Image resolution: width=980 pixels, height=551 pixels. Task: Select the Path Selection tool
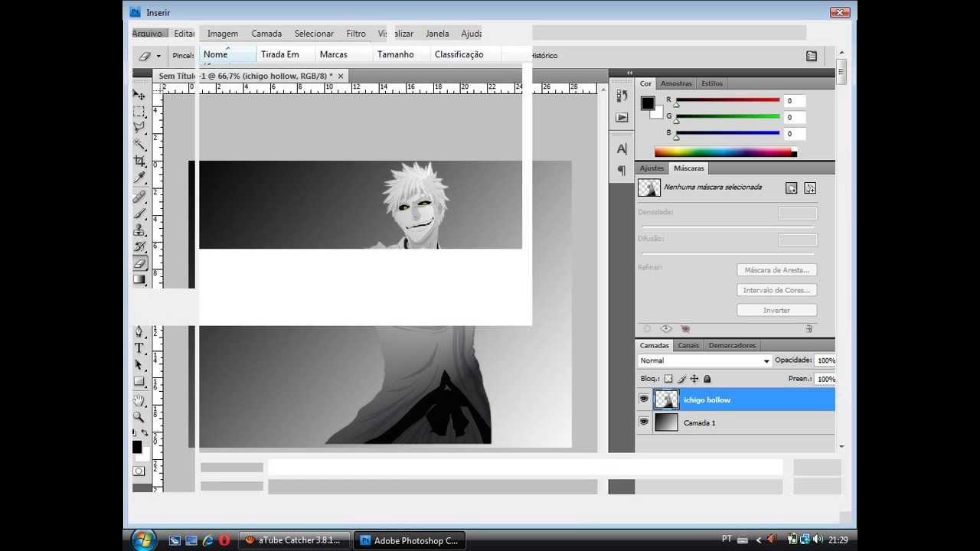point(139,365)
